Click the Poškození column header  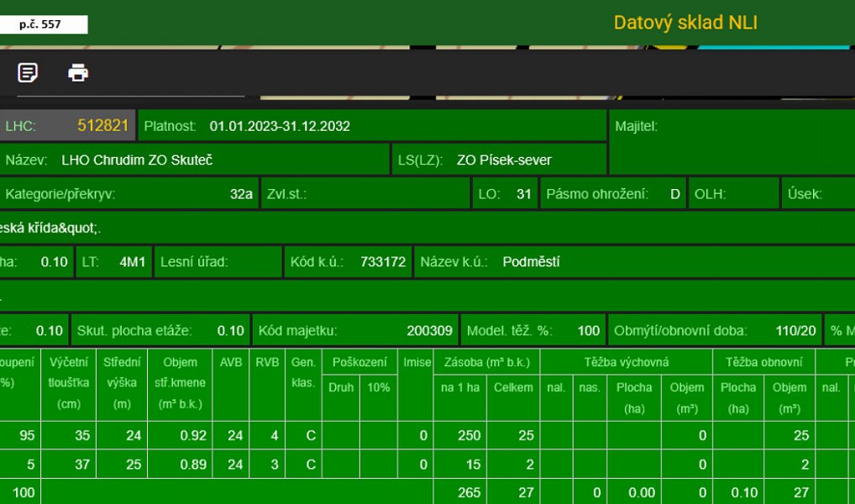pos(359,362)
